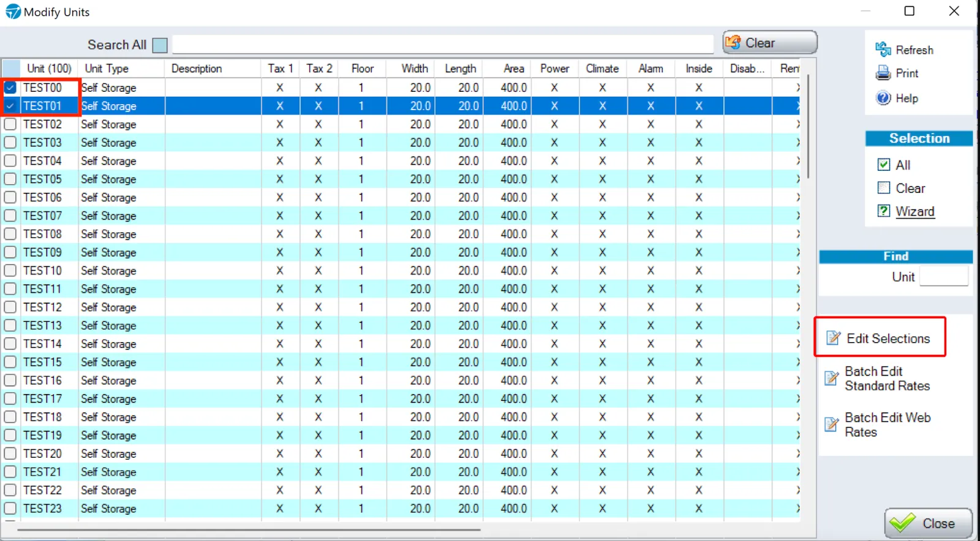Uncheck the TEST00 unit checkbox
The height and width of the screenshot is (541, 980).
point(10,88)
